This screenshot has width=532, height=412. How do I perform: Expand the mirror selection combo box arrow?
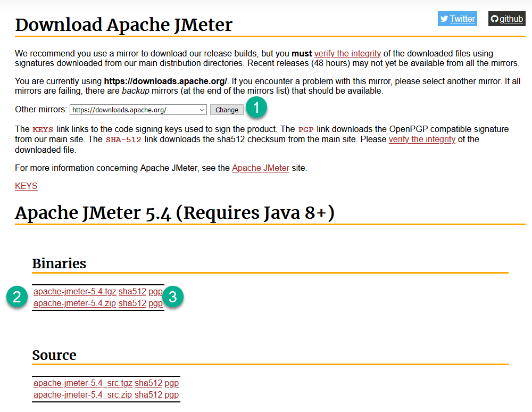pos(201,110)
